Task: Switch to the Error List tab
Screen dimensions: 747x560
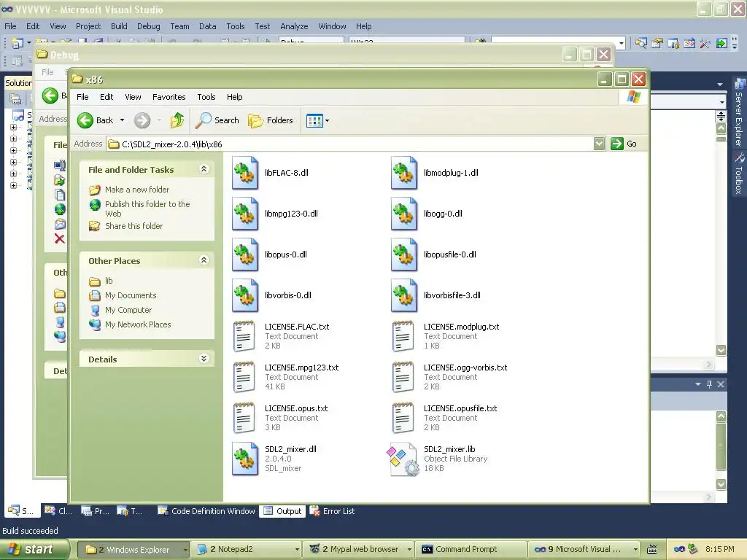Action: pos(333,511)
